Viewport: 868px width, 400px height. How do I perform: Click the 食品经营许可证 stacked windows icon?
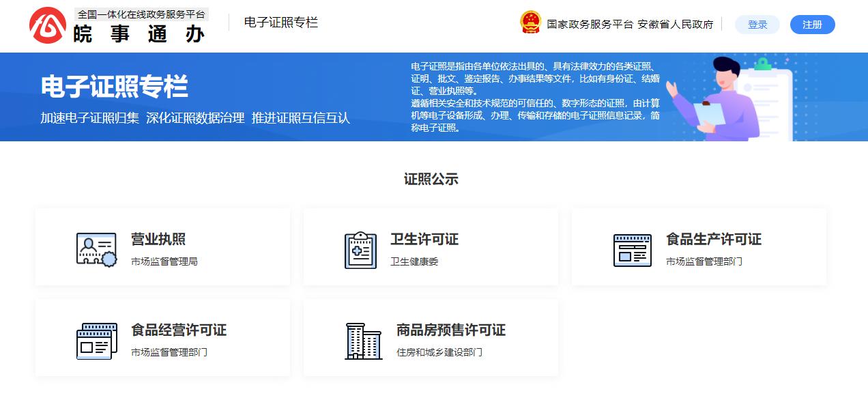tap(96, 341)
